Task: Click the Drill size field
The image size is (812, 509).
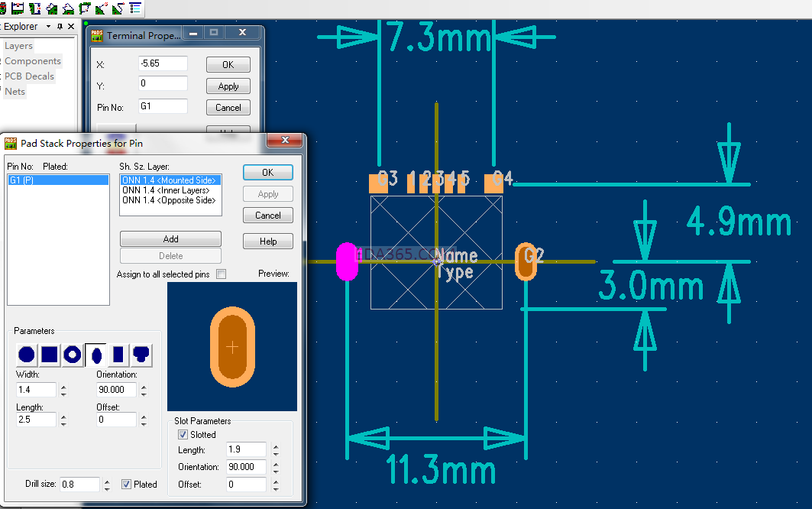Action: coord(79,484)
